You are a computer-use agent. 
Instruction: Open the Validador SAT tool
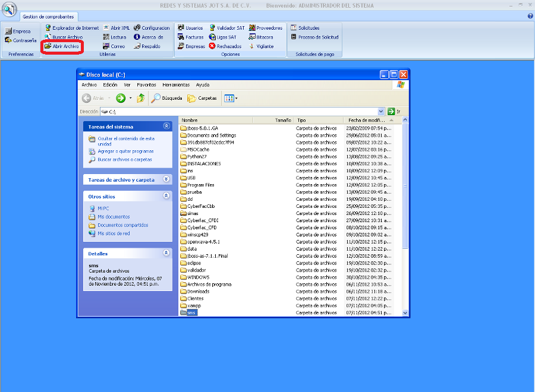click(x=212, y=28)
